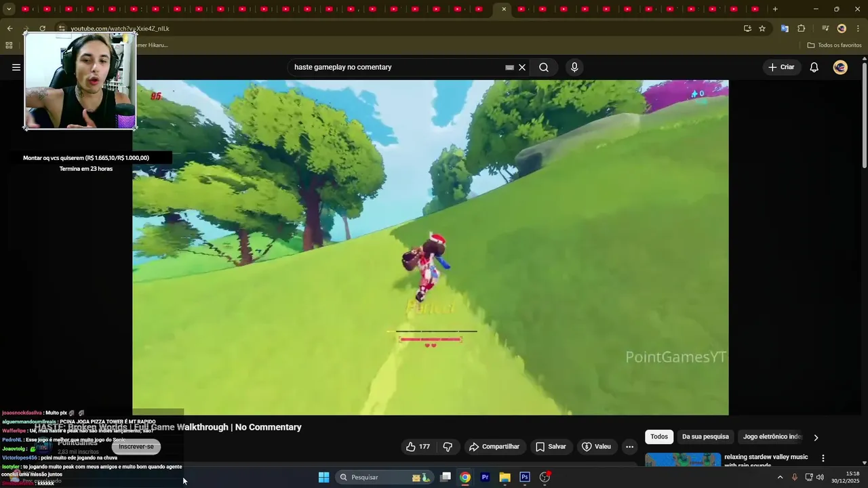Screen dimensions: 868x488
Task: Expand hidden system tray icons chevron
Action: pos(780,477)
